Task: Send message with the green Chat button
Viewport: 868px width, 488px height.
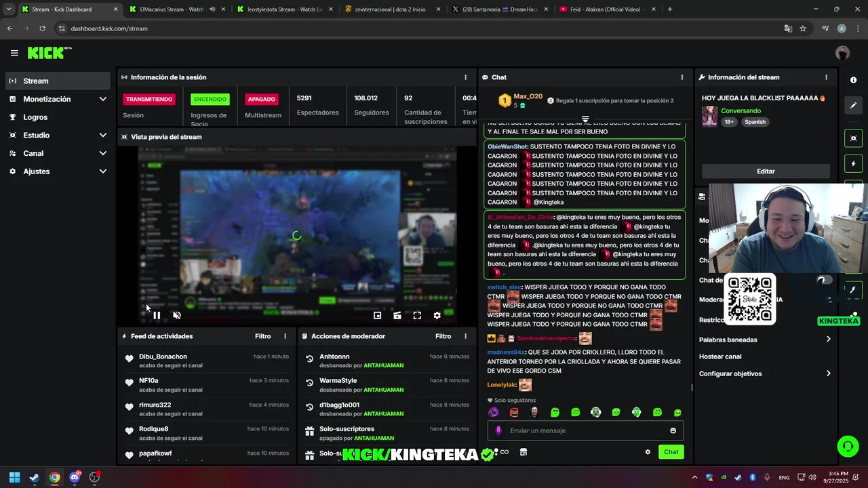Action: coord(671,452)
